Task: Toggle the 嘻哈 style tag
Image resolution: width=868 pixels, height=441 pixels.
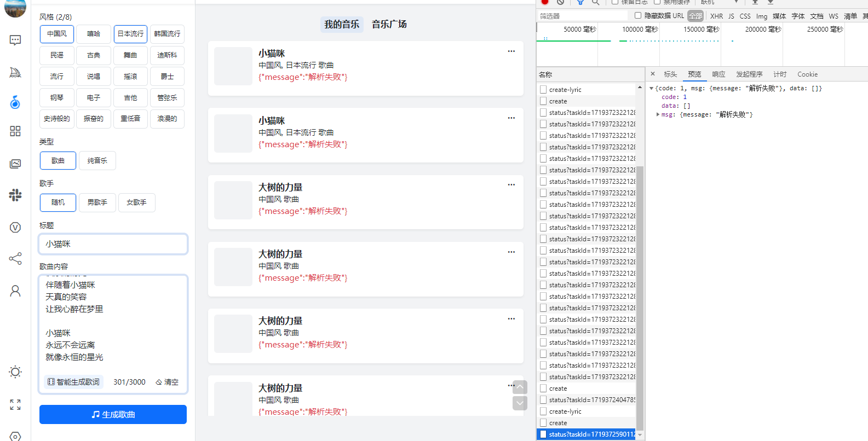Action: pyautogui.click(x=94, y=34)
